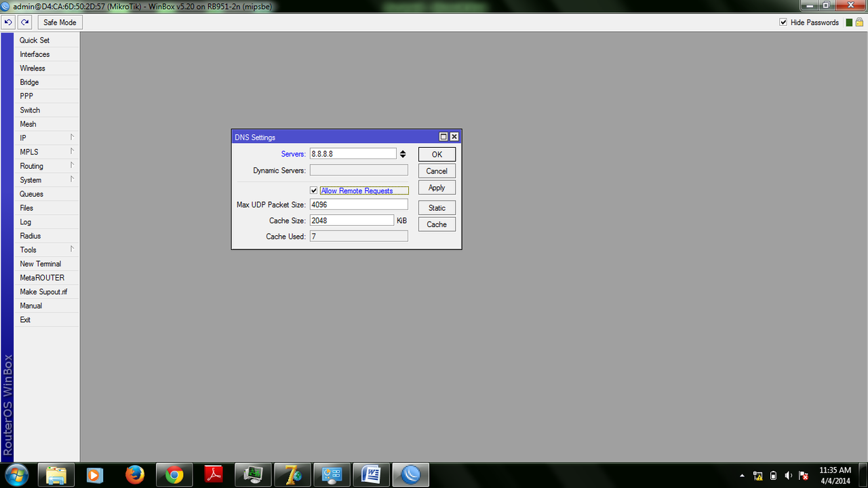Expand the MPLS submenu
The height and width of the screenshot is (488, 868).
tap(47, 152)
